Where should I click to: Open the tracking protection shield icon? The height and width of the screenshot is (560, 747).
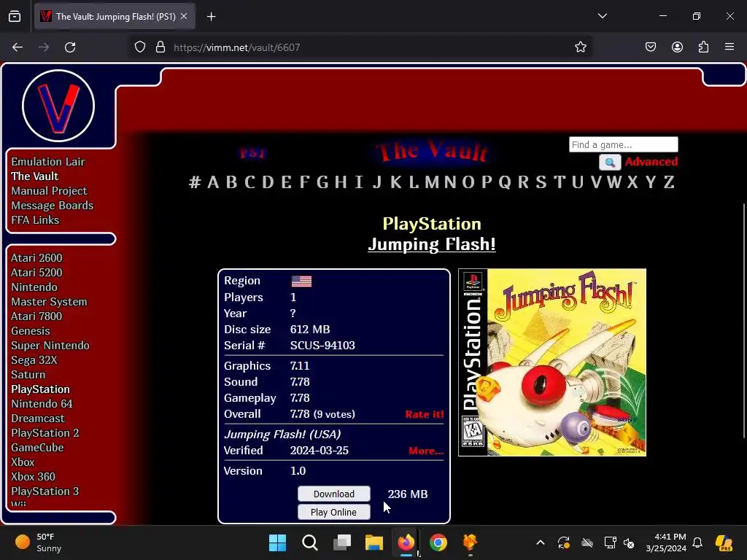(x=139, y=47)
